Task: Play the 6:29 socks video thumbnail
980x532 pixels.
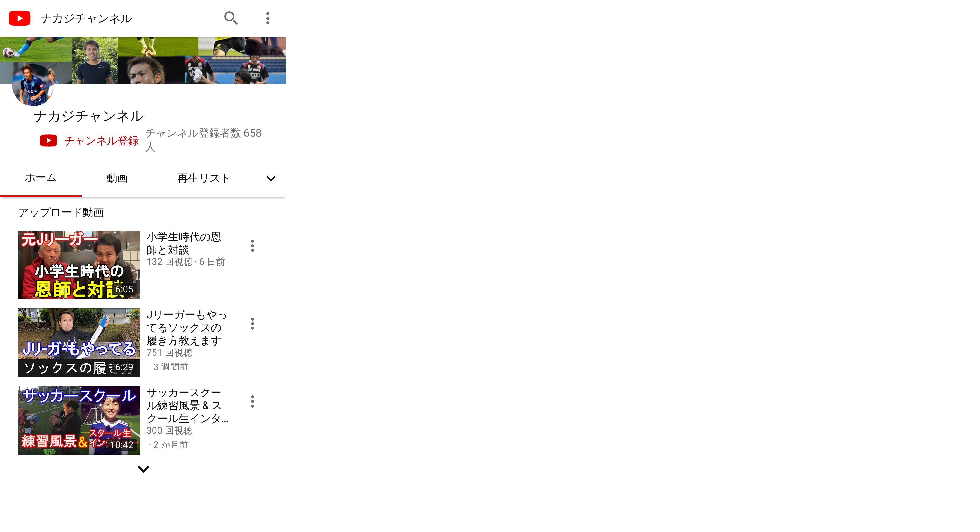Action: [79, 342]
